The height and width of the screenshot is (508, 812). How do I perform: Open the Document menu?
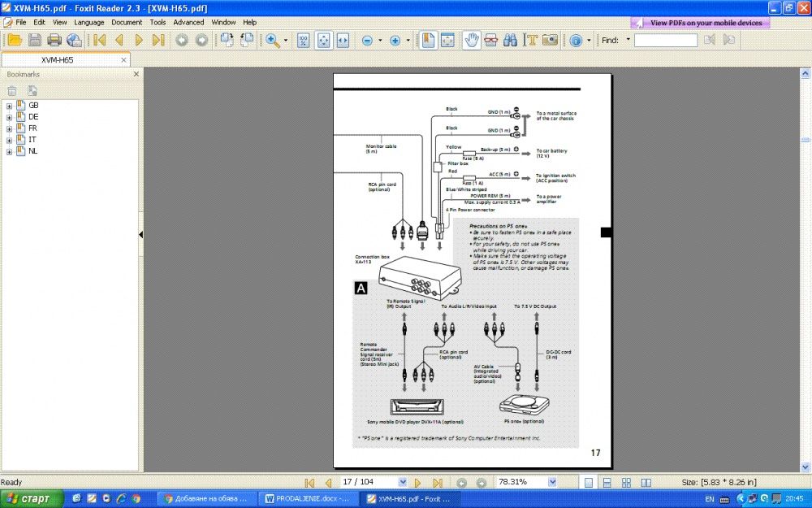[x=127, y=22]
